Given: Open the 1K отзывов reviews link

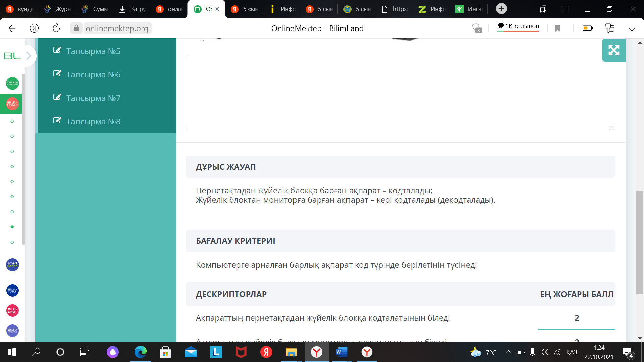Looking at the screenshot, I should (518, 26).
